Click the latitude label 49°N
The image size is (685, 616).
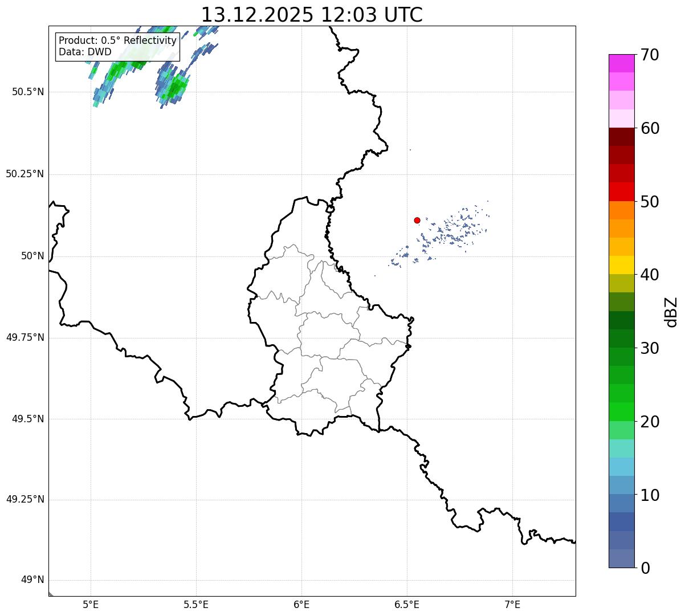pos(32,580)
